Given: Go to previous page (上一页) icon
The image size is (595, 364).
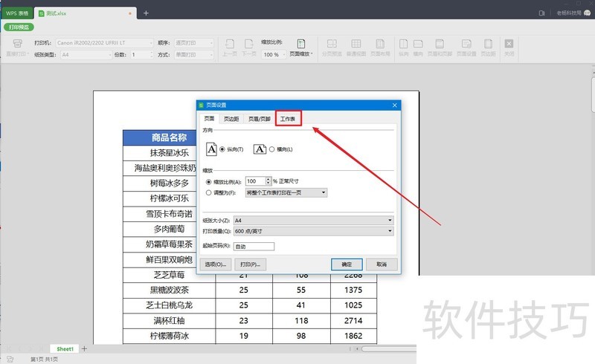Looking at the screenshot, I should pyautogui.click(x=230, y=47).
